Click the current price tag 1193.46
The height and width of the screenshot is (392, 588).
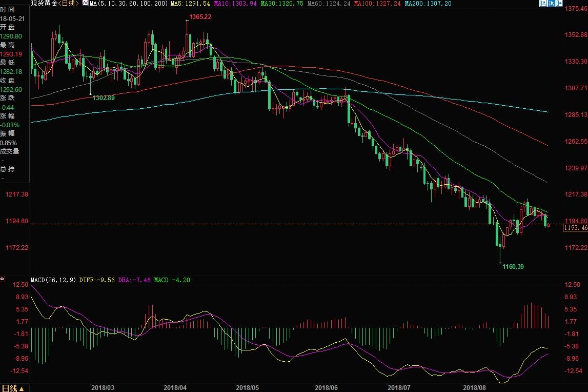[576, 227]
